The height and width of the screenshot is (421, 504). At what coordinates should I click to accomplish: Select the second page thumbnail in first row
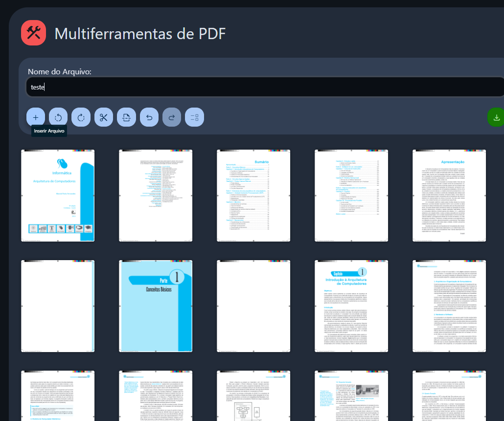point(156,196)
